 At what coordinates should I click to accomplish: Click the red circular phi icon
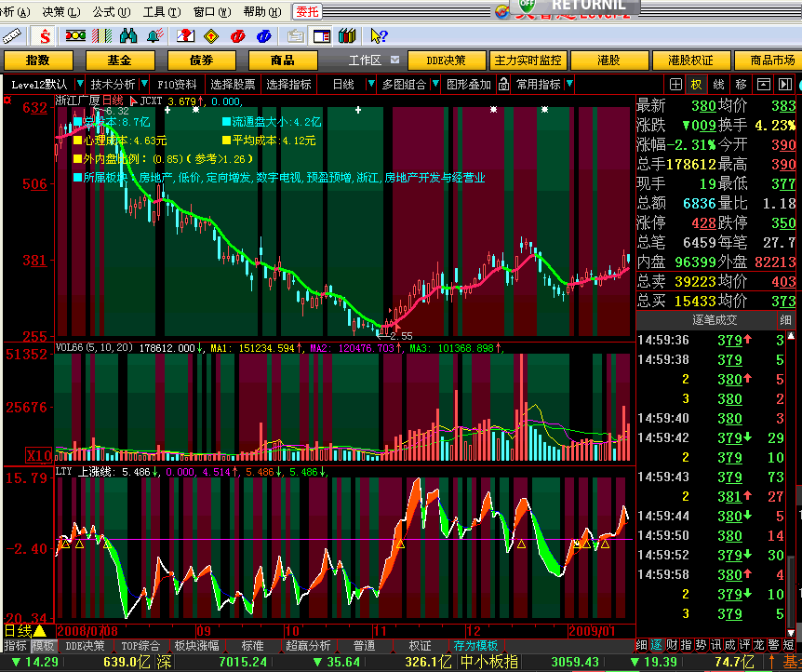click(237, 36)
